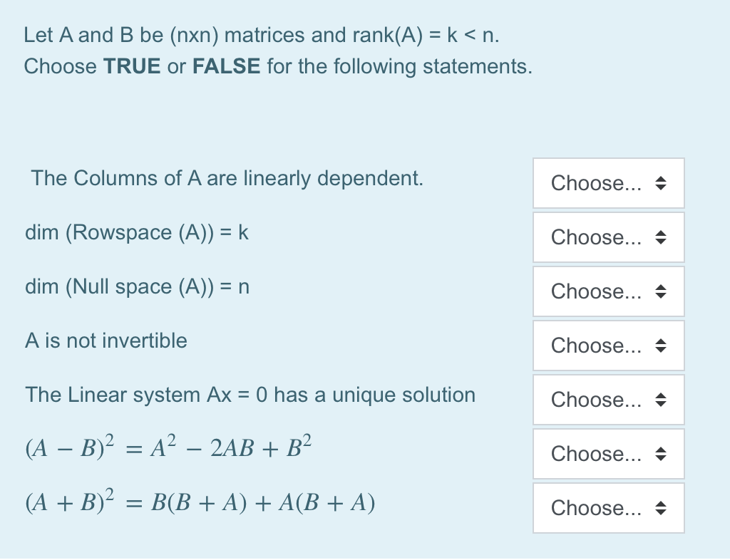The width and height of the screenshot is (730, 560).
Task: Open the dropdown beside the (A − B)² statement
Action: pos(608,454)
